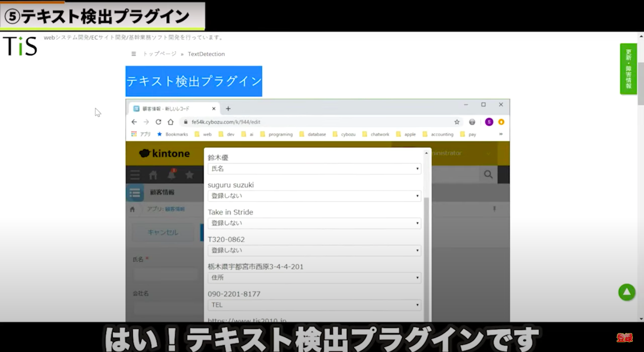Open the TEL dropdown under phone number
Screen dimensions: 644x352
(x=314, y=305)
